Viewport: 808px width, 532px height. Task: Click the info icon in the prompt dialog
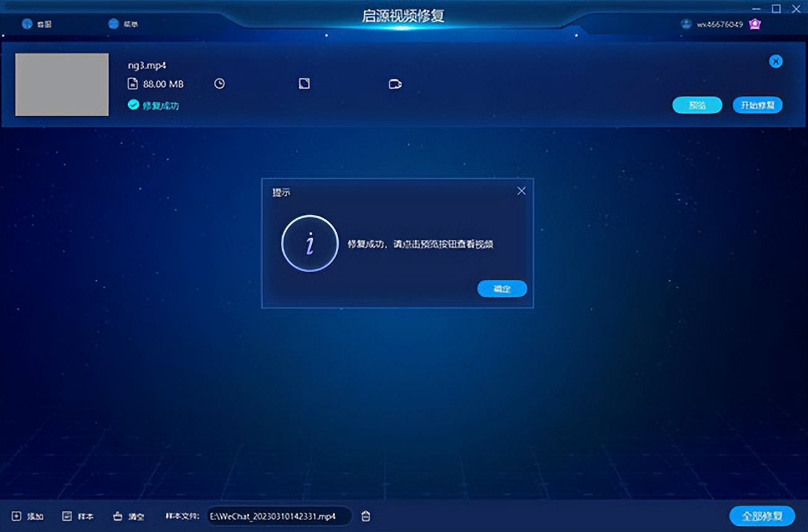point(310,244)
